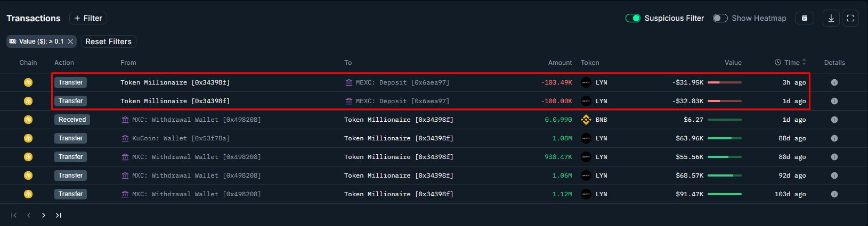Open fullscreen view of transactions table
Viewport: 868px width, 226px height.
coord(850,18)
